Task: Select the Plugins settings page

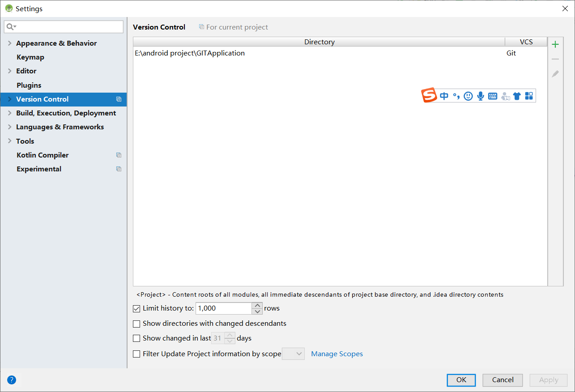Action: coord(28,85)
